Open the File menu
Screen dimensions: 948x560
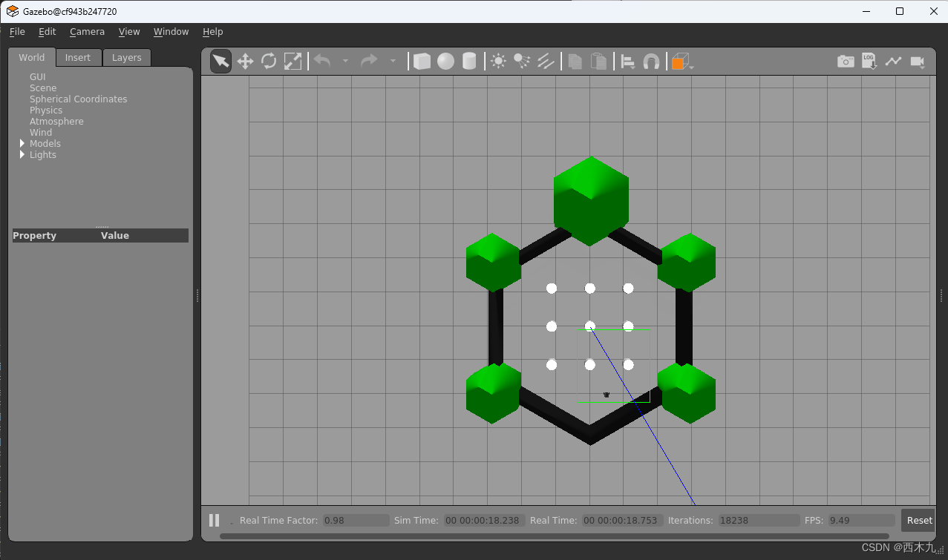click(17, 32)
